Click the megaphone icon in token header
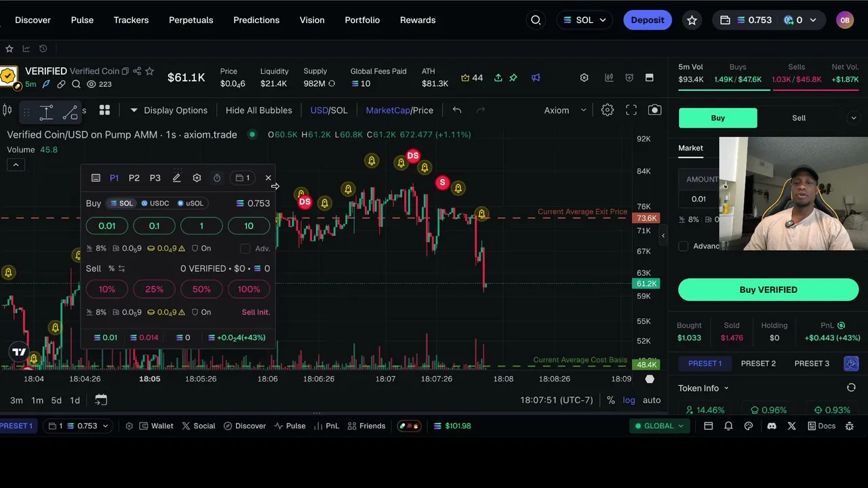 (536, 78)
